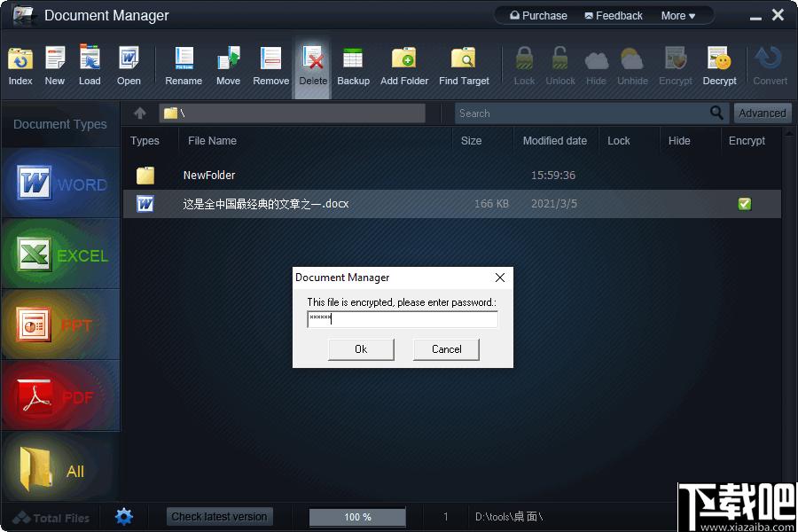Click the 2021/3/5 date cell
This screenshot has width=798, height=532.
pyautogui.click(x=553, y=204)
